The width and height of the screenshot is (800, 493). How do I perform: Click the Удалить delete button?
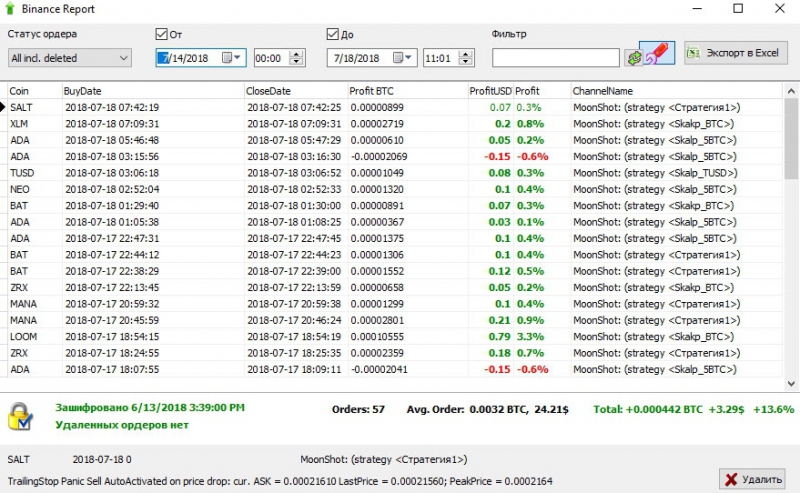(754, 479)
